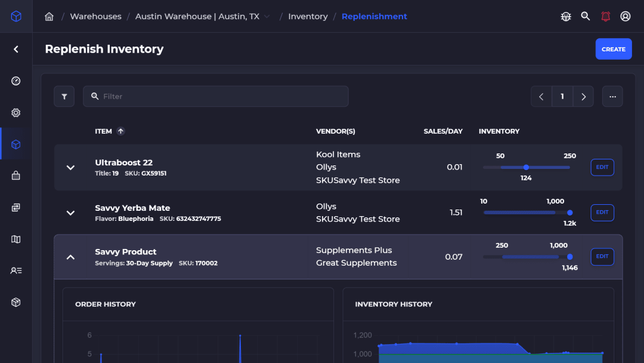
Task: Click Great Supplements vendor
Action: coord(357,263)
